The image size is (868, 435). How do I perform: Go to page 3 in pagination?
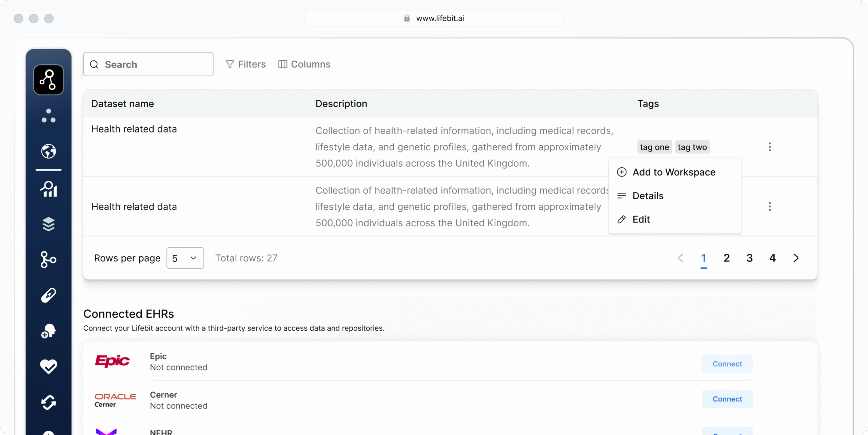point(750,258)
